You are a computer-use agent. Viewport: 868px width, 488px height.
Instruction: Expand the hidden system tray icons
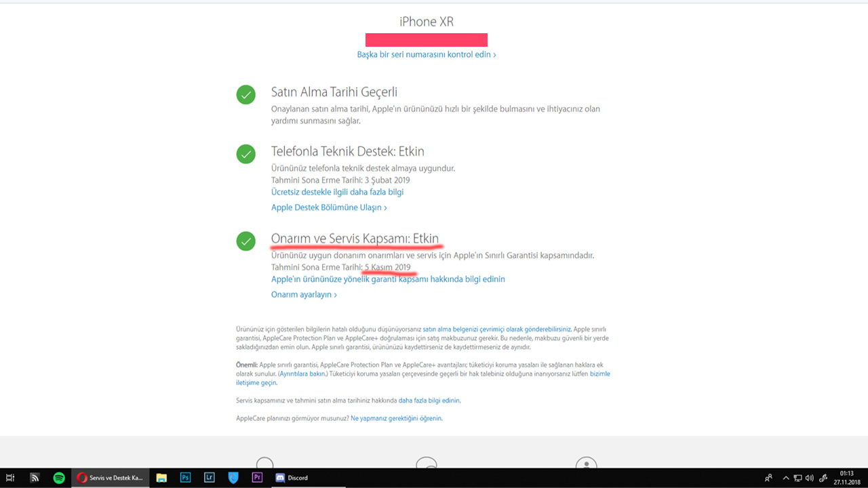click(x=786, y=478)
